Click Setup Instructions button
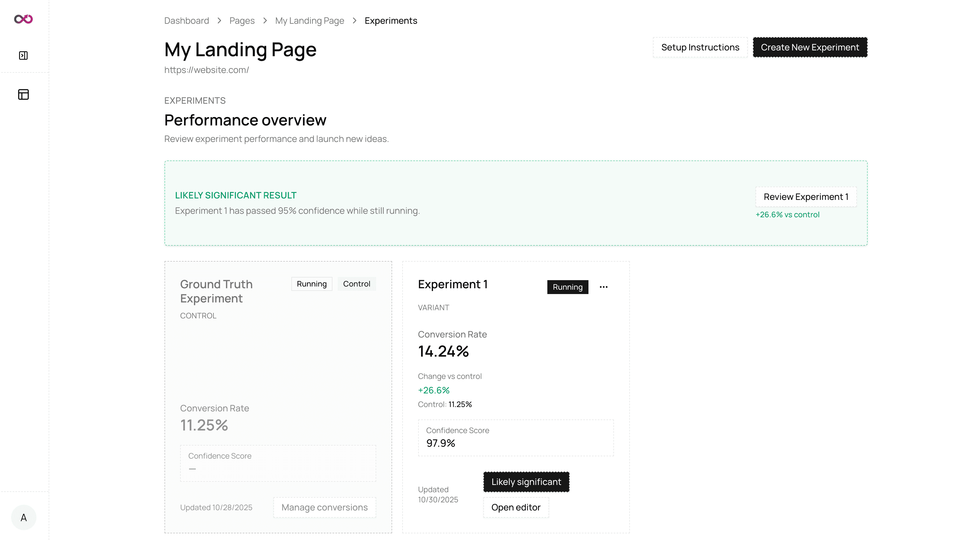The height and width of the screenshot is (540, 980). (x=700, y=47)
